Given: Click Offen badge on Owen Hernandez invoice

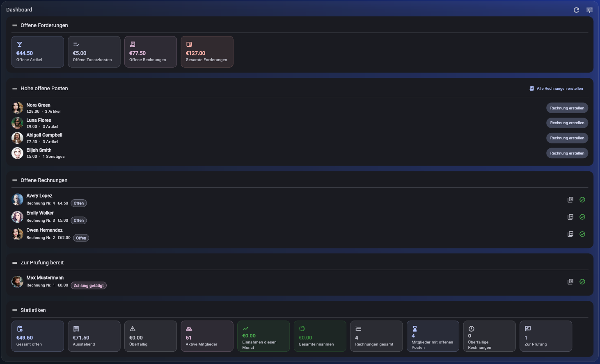Looking at the screenshot, I should tap(81, 238).
